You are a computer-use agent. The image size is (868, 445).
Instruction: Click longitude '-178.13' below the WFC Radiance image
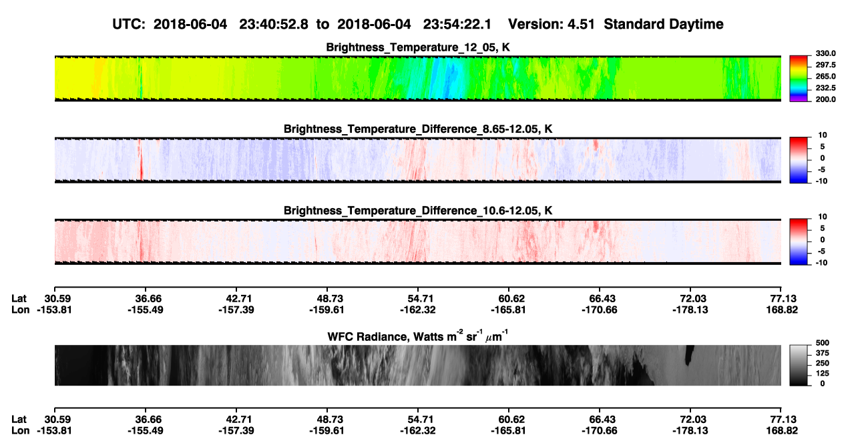pyautogui.click(x=690, y=431)
